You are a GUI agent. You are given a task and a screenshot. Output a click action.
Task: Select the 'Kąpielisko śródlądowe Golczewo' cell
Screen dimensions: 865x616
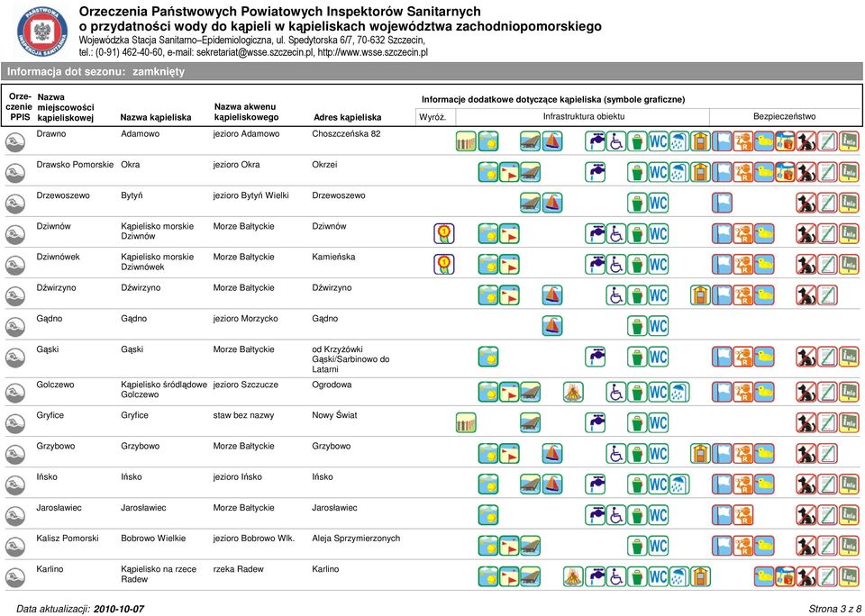pos(164,389)
